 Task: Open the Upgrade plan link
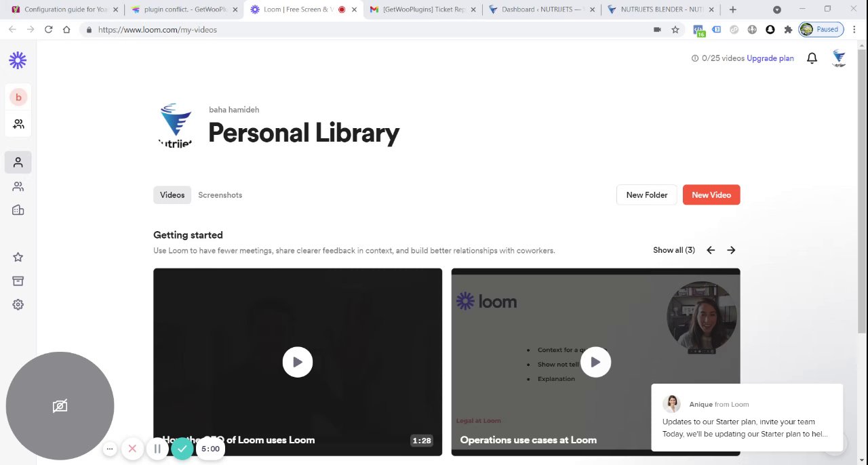point(770,58)
